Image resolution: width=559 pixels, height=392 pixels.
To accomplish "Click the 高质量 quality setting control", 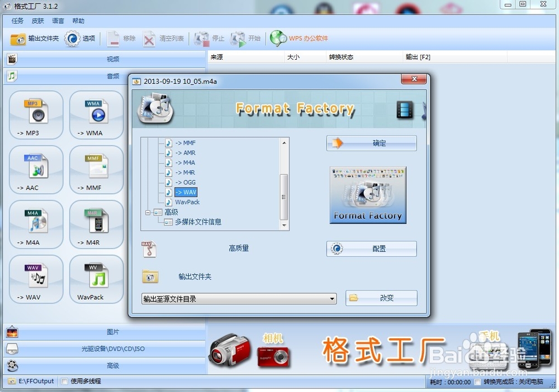I will [x=239, y=248].
